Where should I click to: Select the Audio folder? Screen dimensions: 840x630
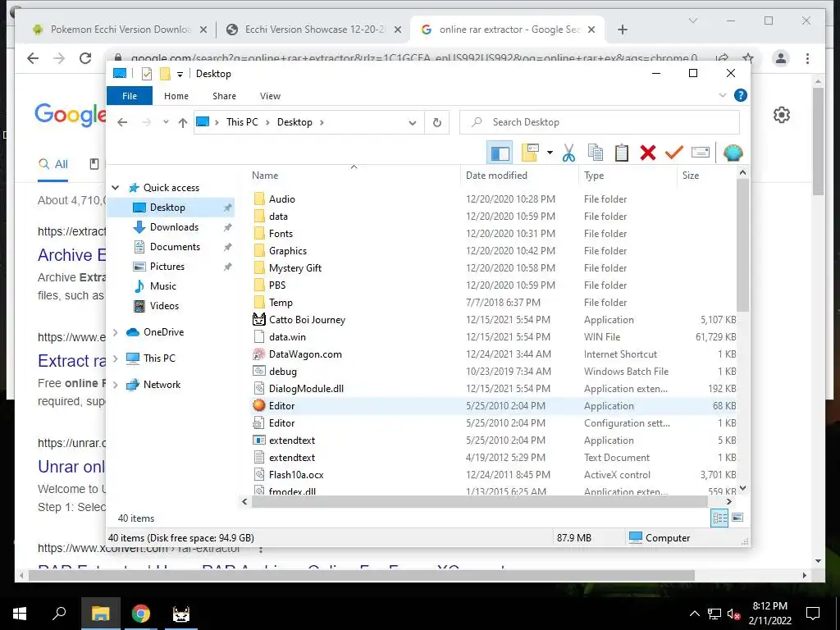click(282, 199)
